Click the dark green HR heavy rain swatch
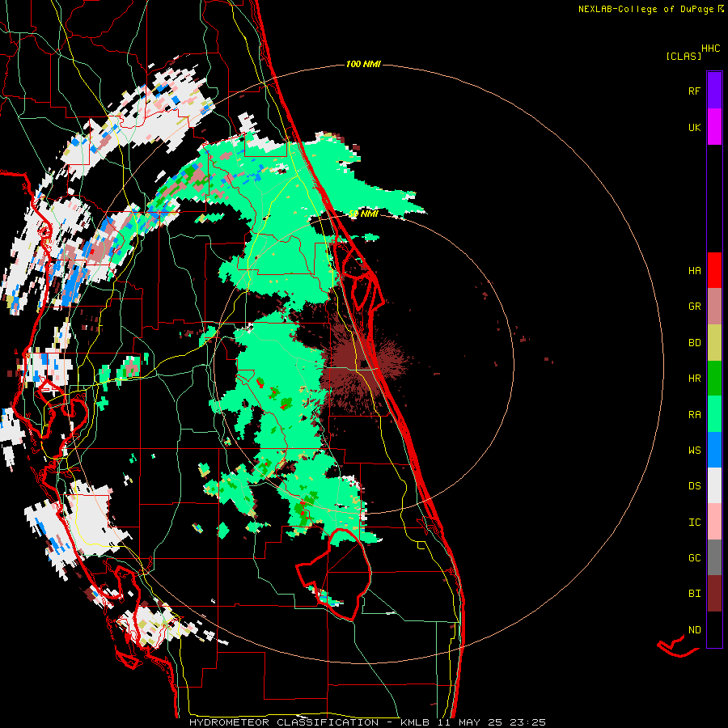728x728 pixels. tap(714, 379)
